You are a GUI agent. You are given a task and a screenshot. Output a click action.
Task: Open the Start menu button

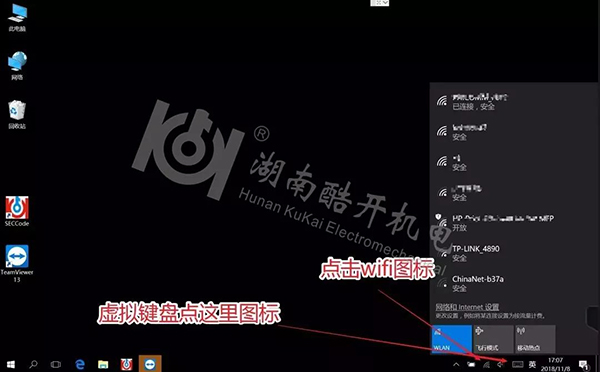point(10,364)
